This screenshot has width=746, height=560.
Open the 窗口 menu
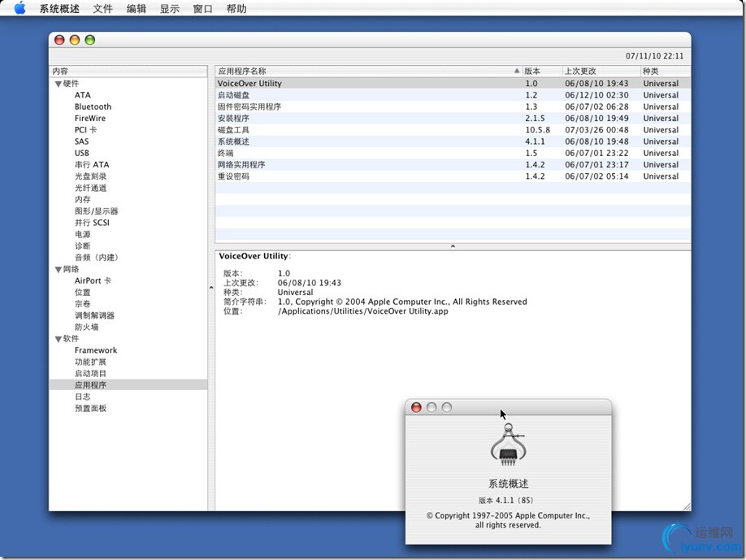tap(202, 9)
